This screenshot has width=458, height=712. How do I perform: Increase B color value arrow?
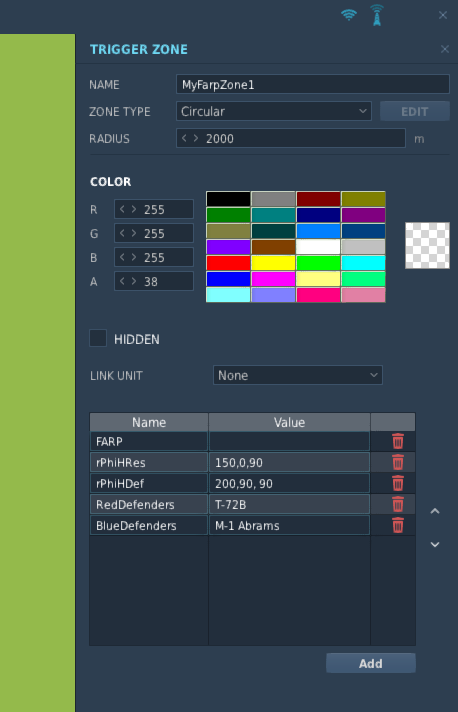(134, 257)
